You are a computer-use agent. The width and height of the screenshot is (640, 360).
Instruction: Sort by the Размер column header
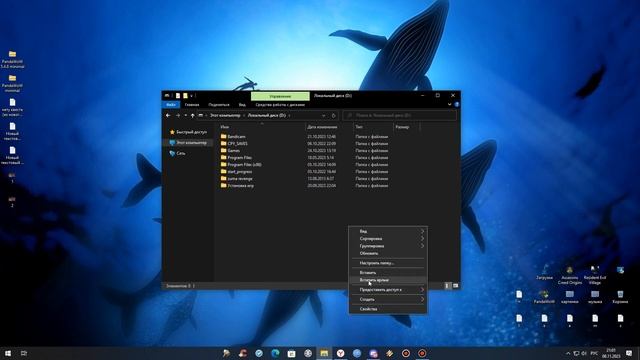pyautogui.click(x=402, y=127)
